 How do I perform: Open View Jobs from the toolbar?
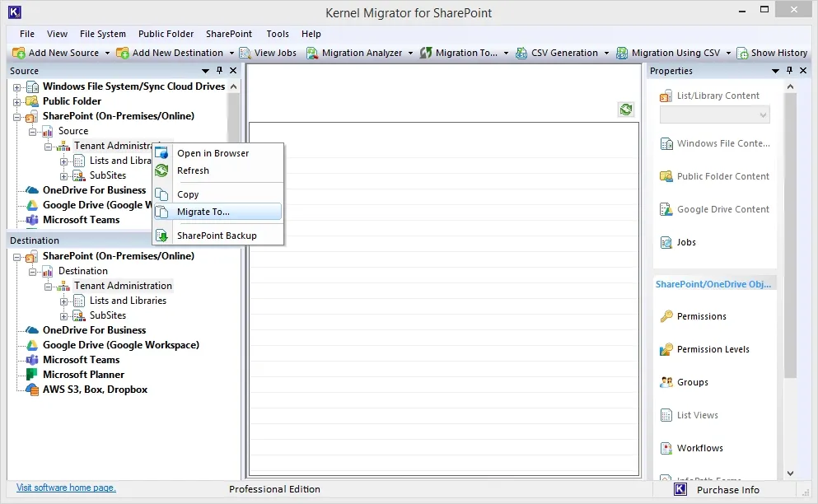[268, 53]
